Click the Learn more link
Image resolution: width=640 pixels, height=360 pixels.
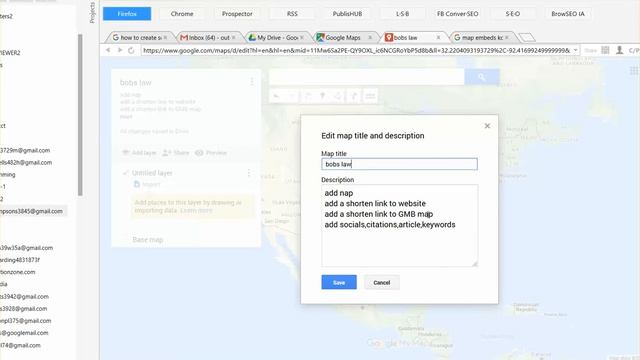click(196, 211)
